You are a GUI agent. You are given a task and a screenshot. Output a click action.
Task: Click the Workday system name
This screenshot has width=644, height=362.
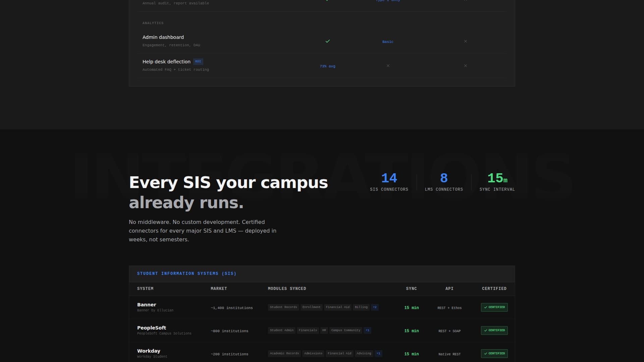149,351
